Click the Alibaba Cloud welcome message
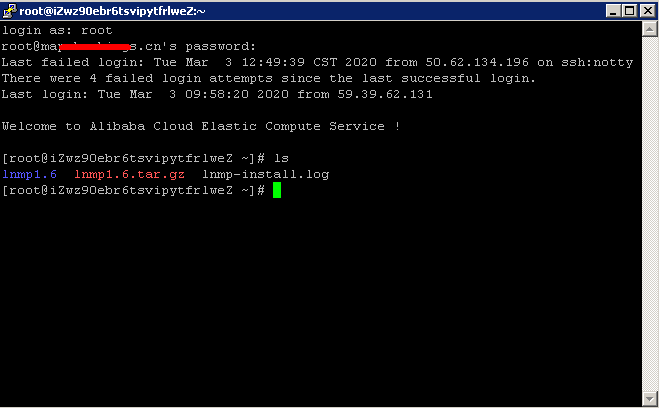 [x=201, y=126]
